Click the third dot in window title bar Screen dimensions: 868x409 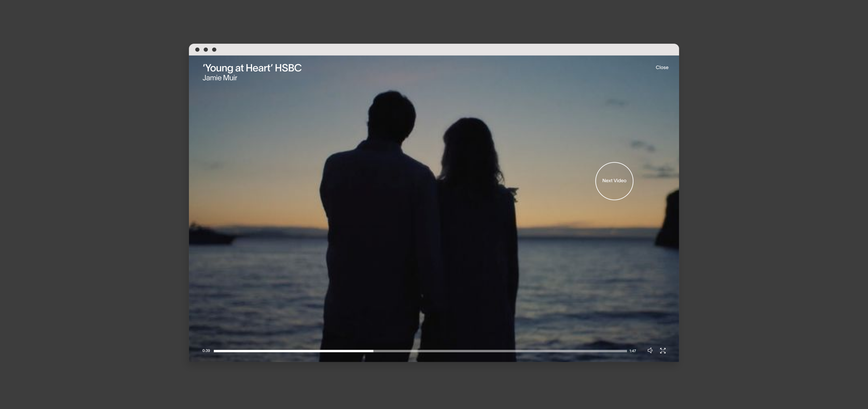(214, 50)
